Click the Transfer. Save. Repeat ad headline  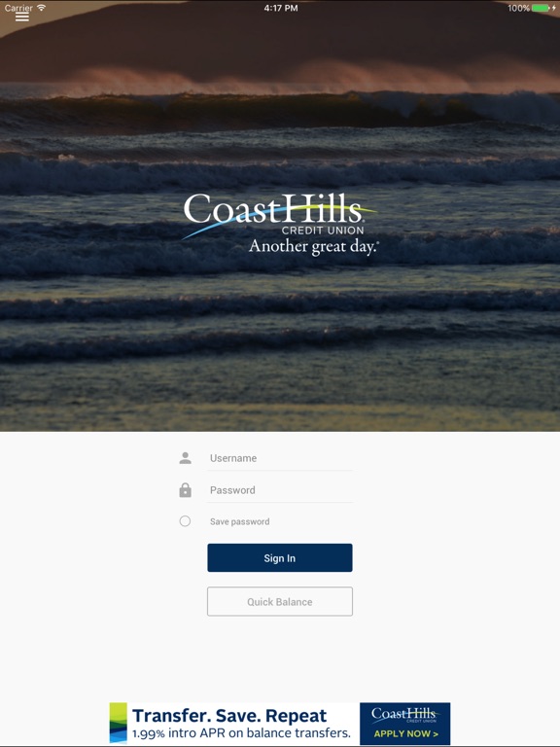pyautogui.click(x=229, y=716)
